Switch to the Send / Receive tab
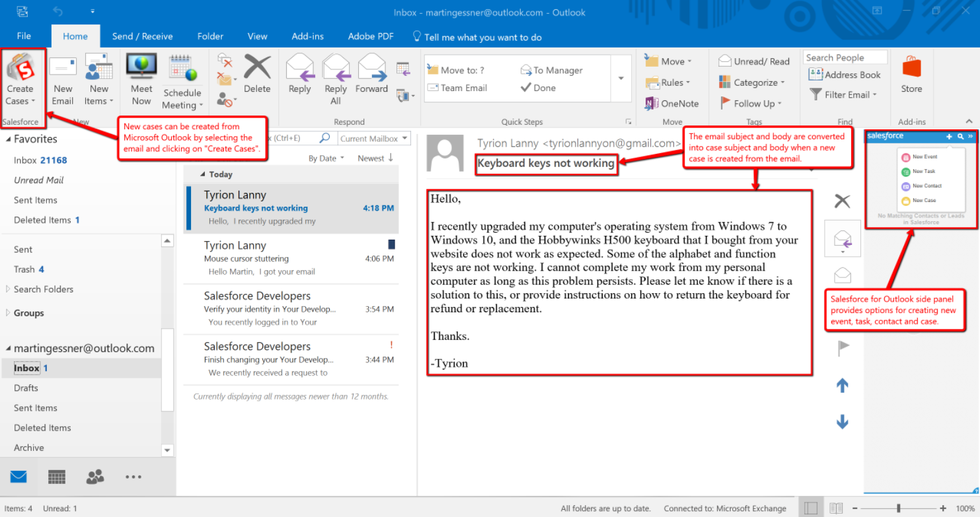 [142, 36]
